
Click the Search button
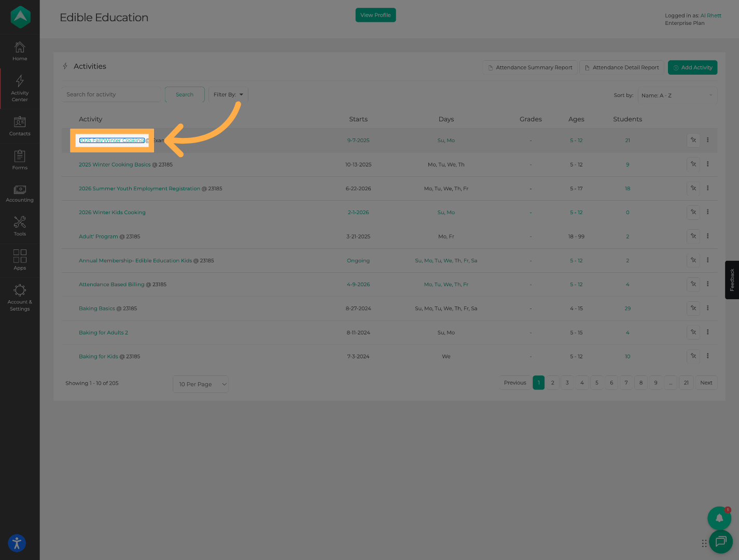point(185,94)
